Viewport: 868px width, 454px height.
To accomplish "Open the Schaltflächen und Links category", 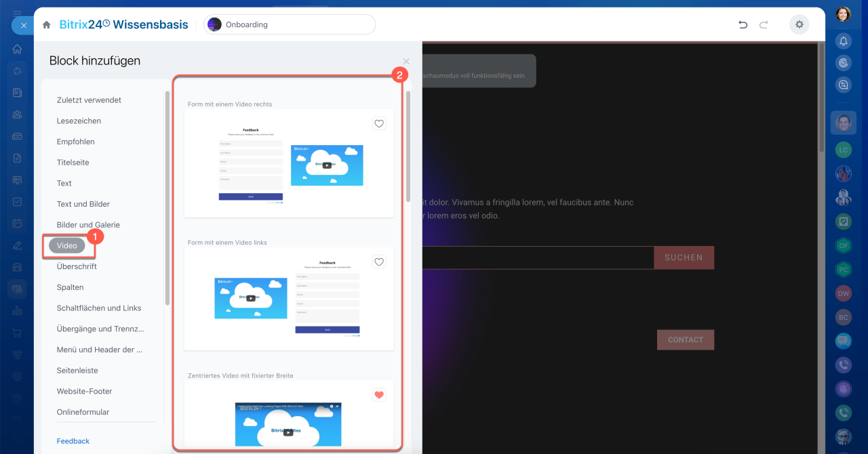I will coord(99,308).
